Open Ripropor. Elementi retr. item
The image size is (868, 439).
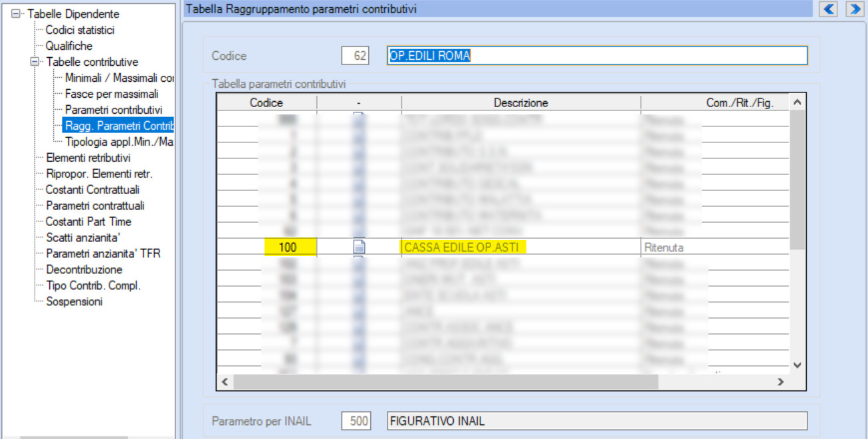coord(99,174)
